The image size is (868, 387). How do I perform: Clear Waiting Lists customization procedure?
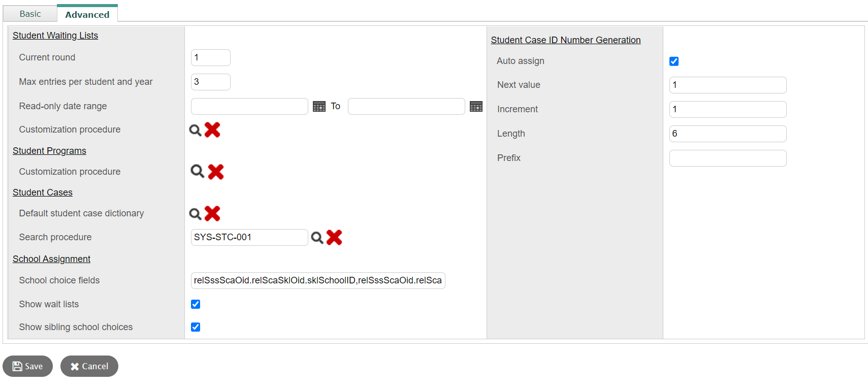tap(212, 130)
